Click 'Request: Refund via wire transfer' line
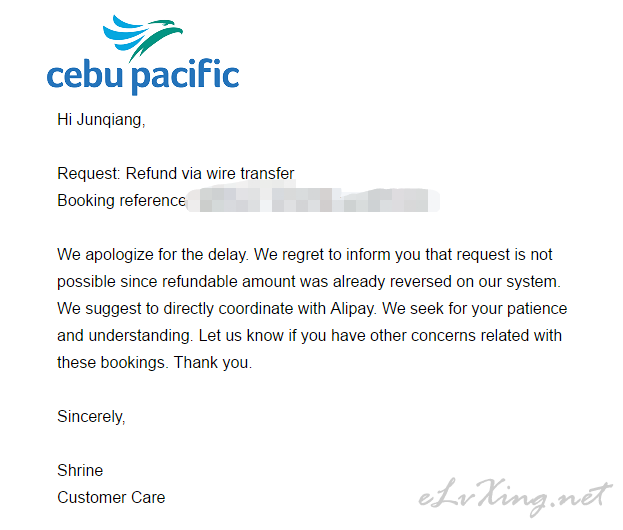623x530 pixels. click(176, 174)
